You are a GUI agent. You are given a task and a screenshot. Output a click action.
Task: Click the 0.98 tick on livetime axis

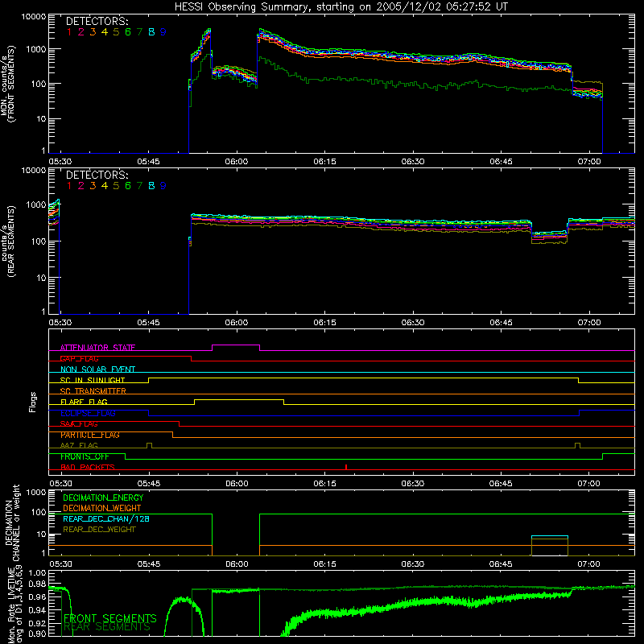pyautogui.click(x=37, y=584)
